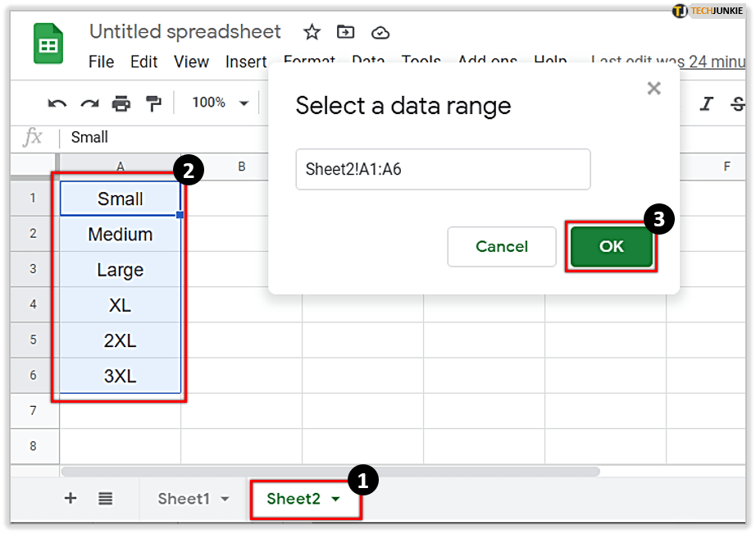This screenshot has height=534, width=756.
Task: Expand the Sheet1 tab options arrow
Action: coord(225,499)
